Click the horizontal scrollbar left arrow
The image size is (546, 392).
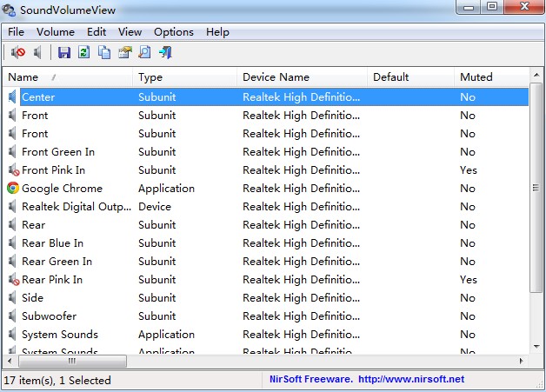[10, 361]
